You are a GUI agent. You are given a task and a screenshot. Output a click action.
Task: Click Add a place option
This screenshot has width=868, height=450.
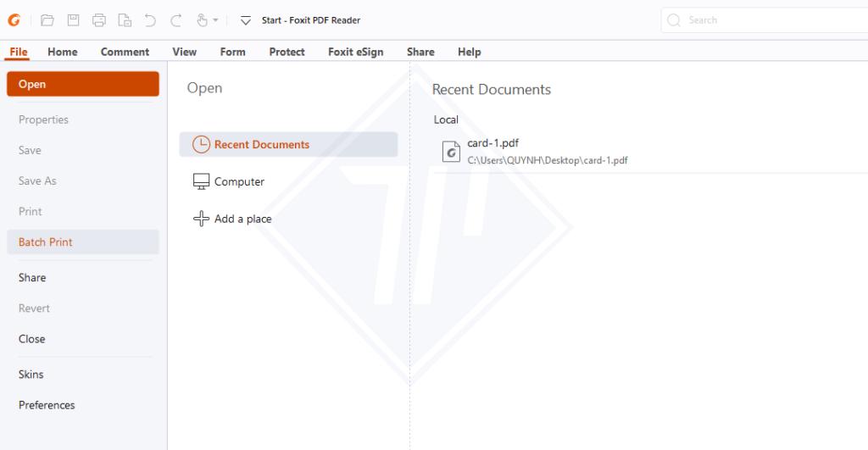[242, 219]
